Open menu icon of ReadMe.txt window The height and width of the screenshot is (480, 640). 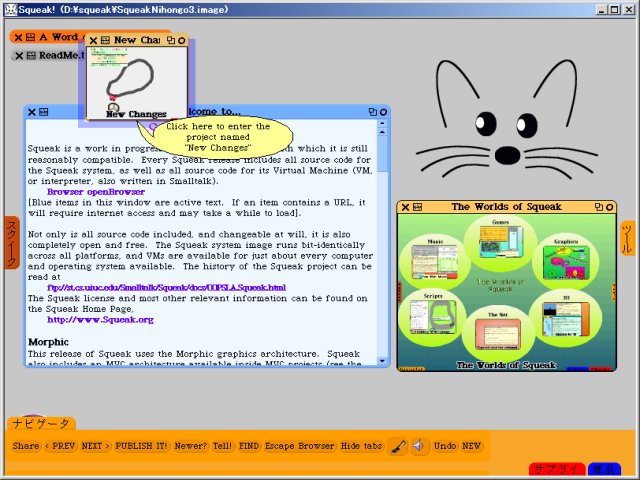31,56
